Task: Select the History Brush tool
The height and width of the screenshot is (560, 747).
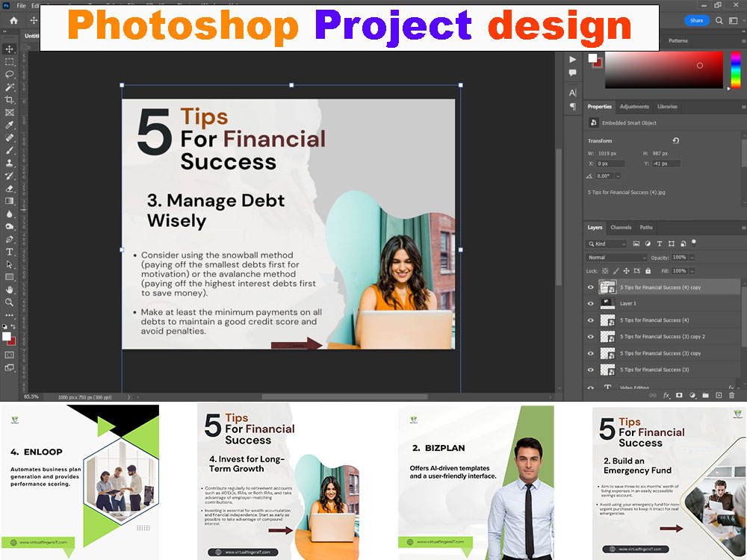Action: coord(9,175)
